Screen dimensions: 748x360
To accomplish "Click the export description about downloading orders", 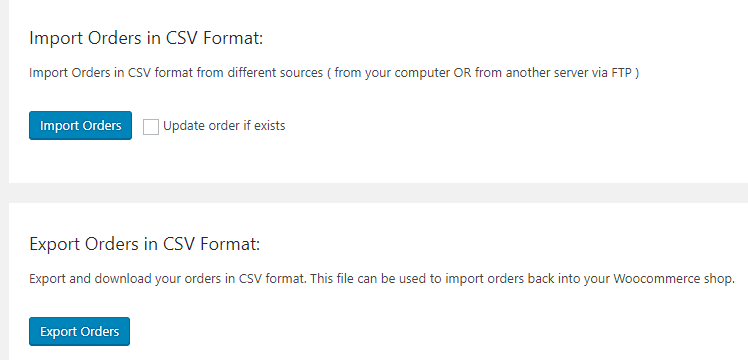I will coord(382,279).
